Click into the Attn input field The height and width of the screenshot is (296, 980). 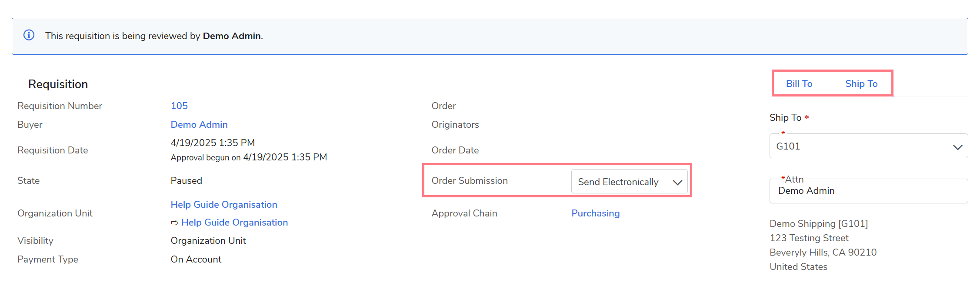click(x=868, y=191)
